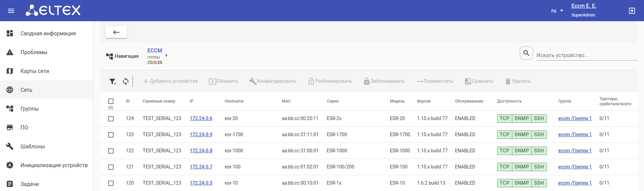Click the Карты сети map icon
The height and width of the screenshot is (191, 644).
click(x=10, y=71)
